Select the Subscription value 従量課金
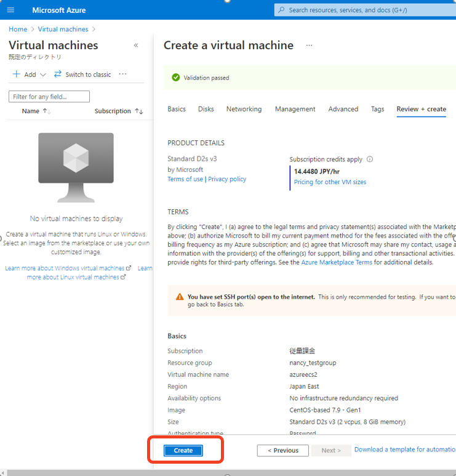Viewport: 456px width, 476px height. point(302,351)
